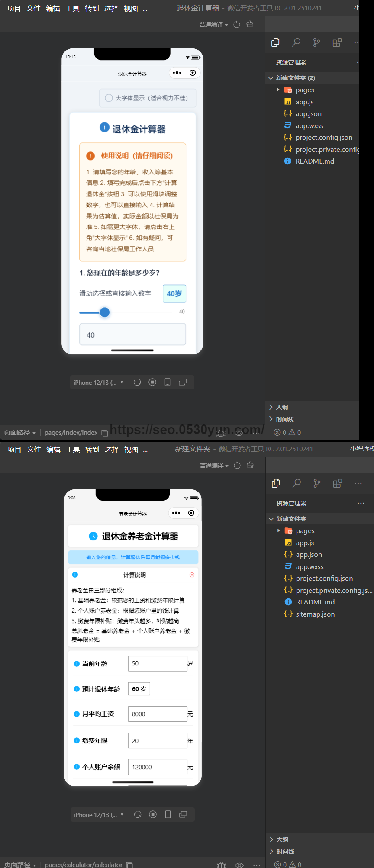Click compile refresh icon in 退休金计算器 window

coord(237,25)
